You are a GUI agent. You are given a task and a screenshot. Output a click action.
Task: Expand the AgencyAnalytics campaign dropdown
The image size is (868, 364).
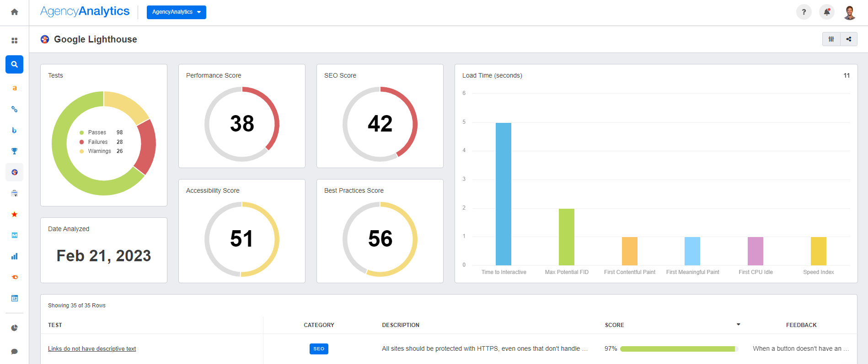(x=176, y=12)
